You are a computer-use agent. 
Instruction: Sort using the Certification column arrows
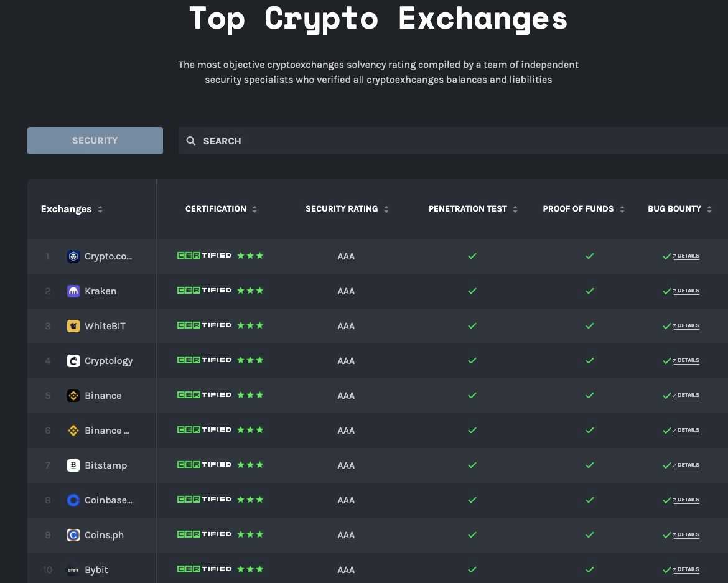pyautogui.click(x=254, y=209)
